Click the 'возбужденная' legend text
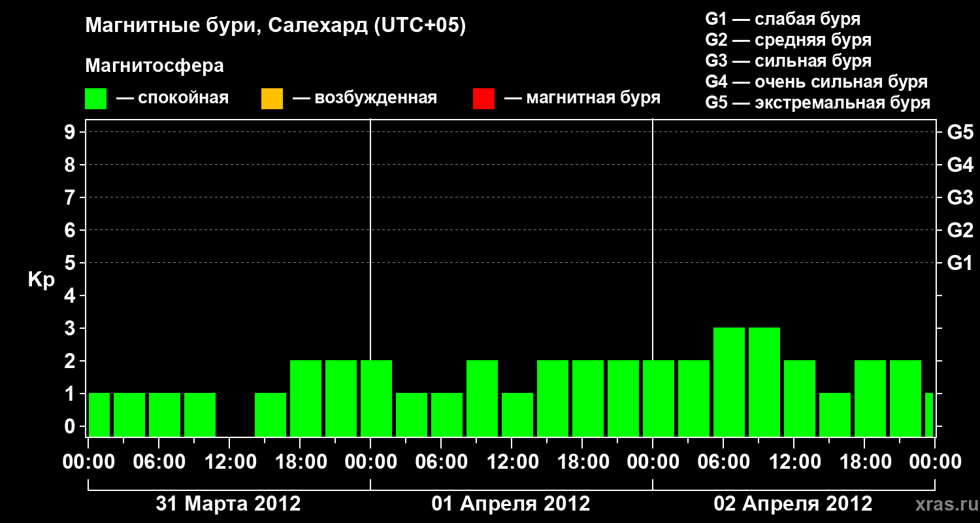This screenshot has width=980, height=523. (x=376, y=99)
